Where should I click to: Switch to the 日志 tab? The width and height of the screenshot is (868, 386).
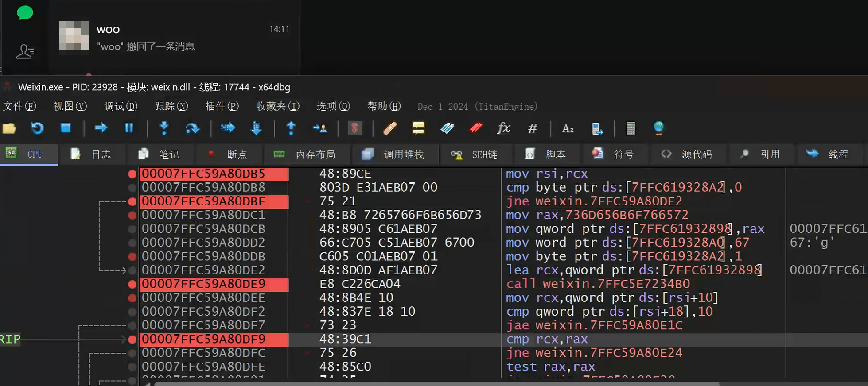point(92,154)
